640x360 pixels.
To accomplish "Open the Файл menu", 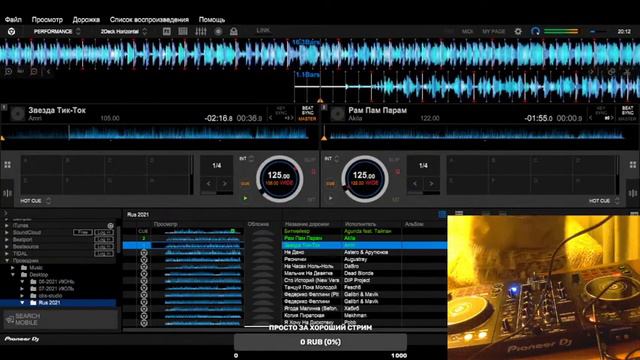I will click(13, 20).
